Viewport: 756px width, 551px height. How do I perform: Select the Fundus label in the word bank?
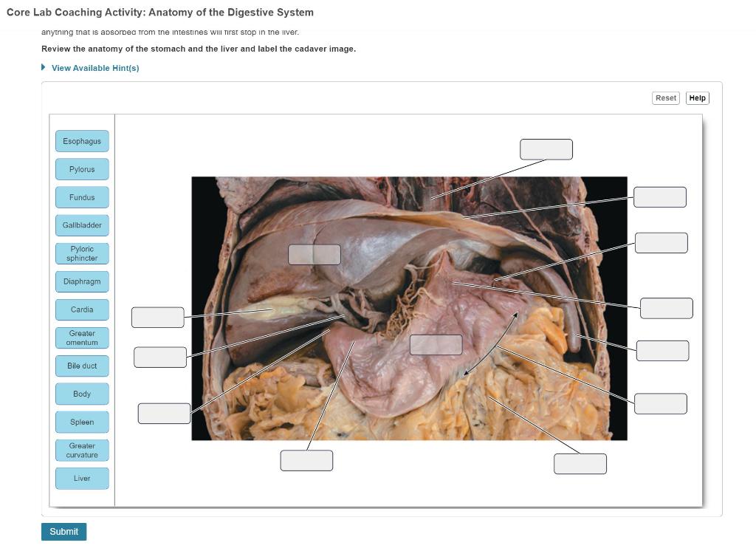tap(81, 197)
